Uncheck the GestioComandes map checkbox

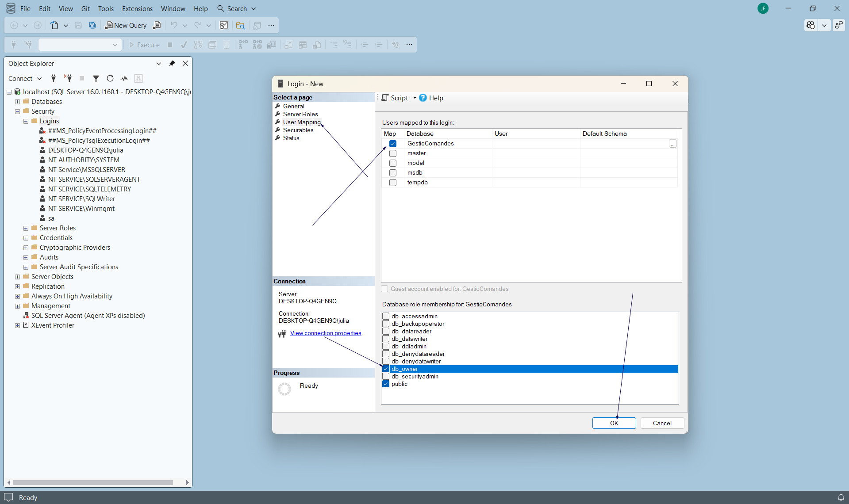[393, 144]
